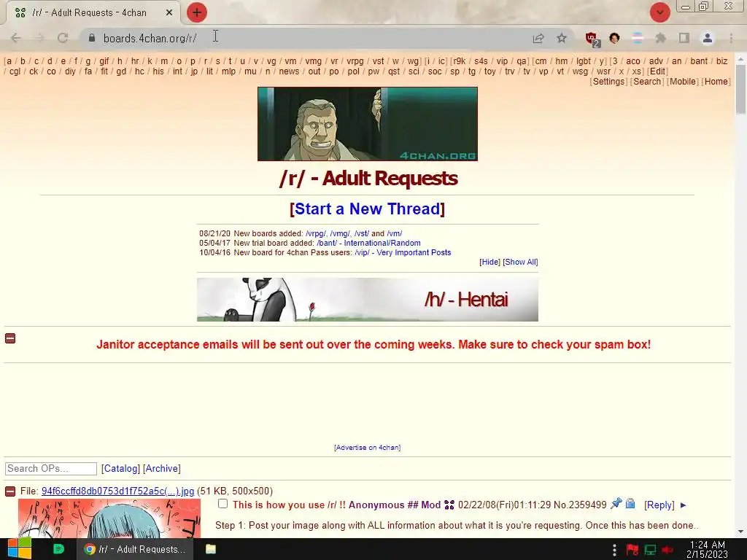The image size is (747, 560).
Task: Click the tray three-dot overflow icon
Action: pyautogui.click(x=614, y=550)
